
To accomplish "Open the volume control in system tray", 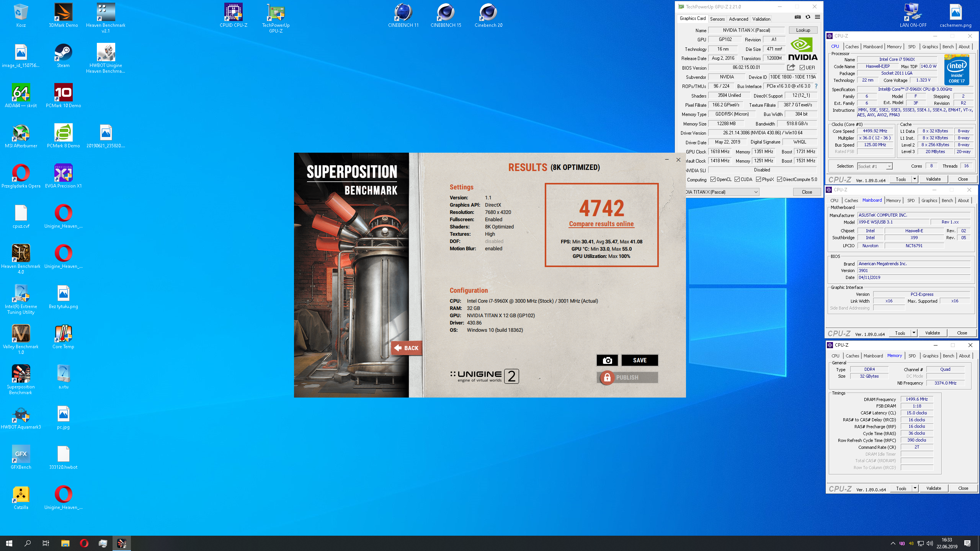I will tap(930, 543).
